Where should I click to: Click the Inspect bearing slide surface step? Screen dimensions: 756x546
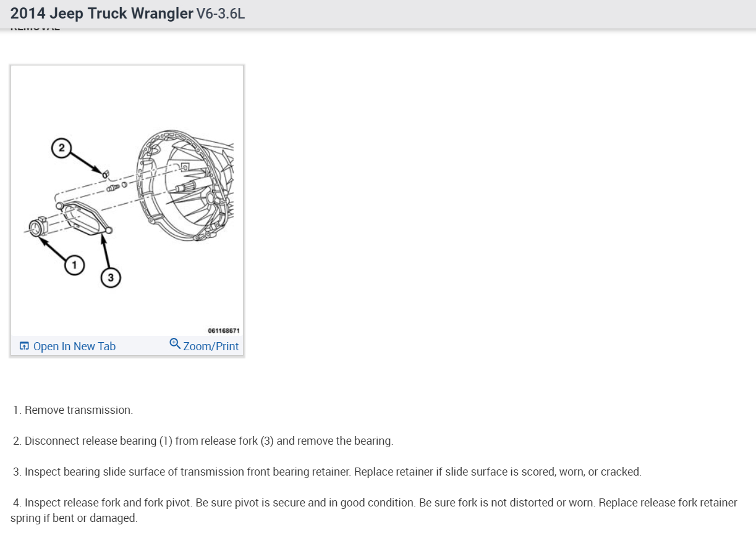tap(328, 472)
